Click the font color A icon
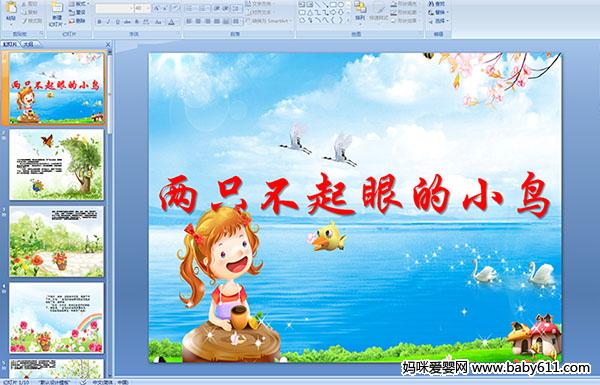 [x=172, y=22]
